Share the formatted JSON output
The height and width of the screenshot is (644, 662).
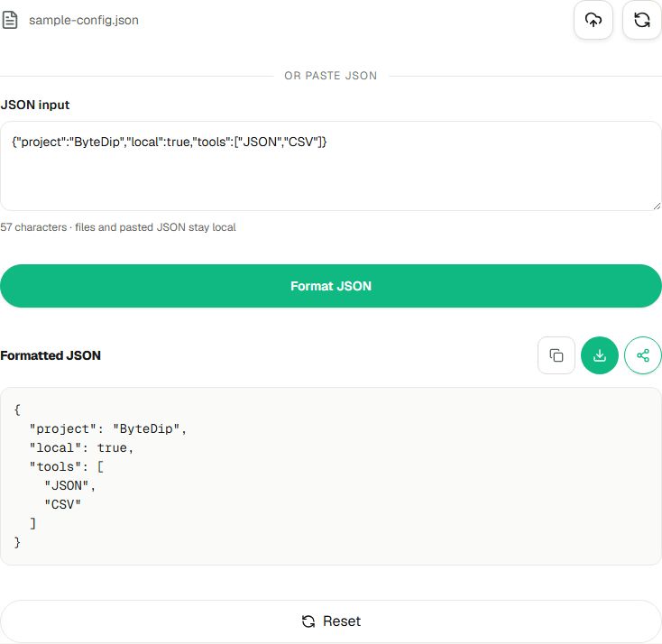tap(642, 355)
